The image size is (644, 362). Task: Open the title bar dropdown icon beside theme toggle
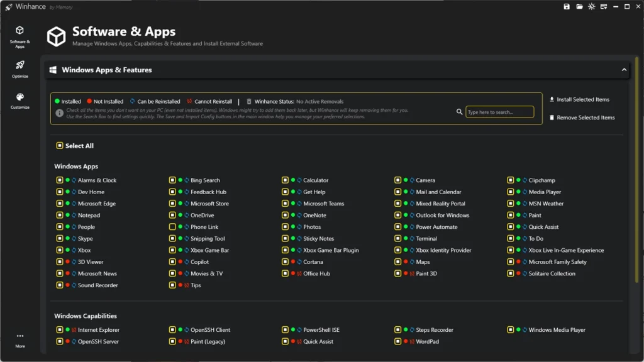point(604,6)
